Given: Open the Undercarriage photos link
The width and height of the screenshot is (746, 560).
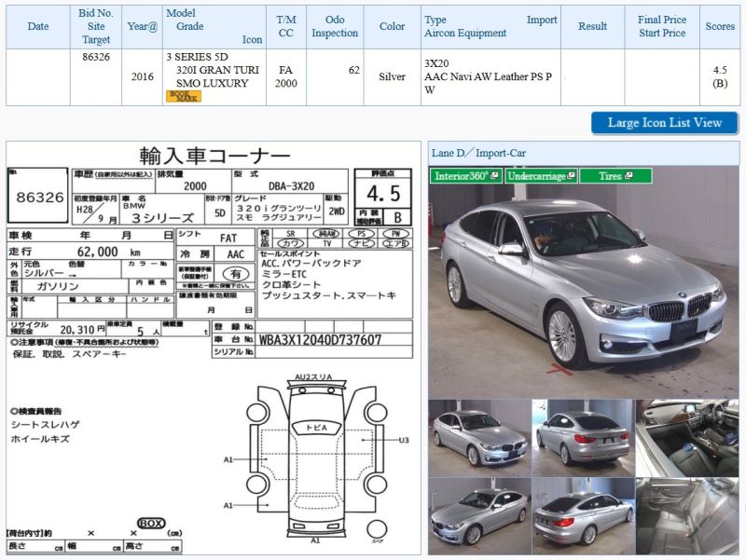Looking at the screenshot, I should point(542,176).
